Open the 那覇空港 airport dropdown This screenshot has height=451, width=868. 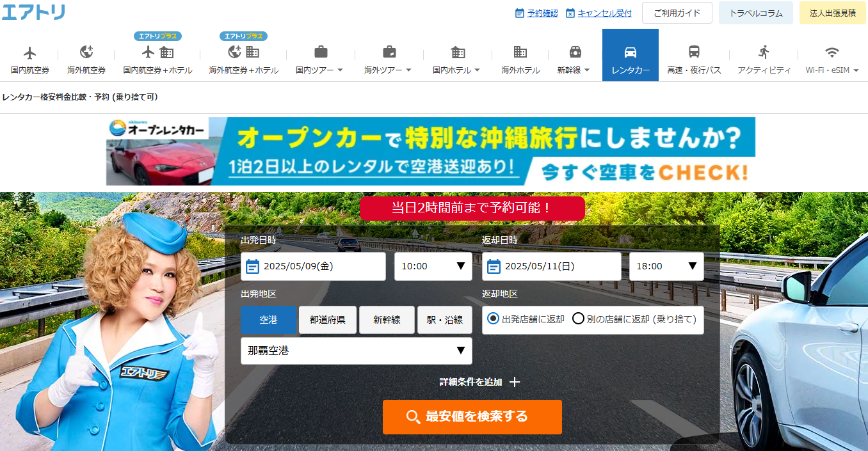[357, 351]
